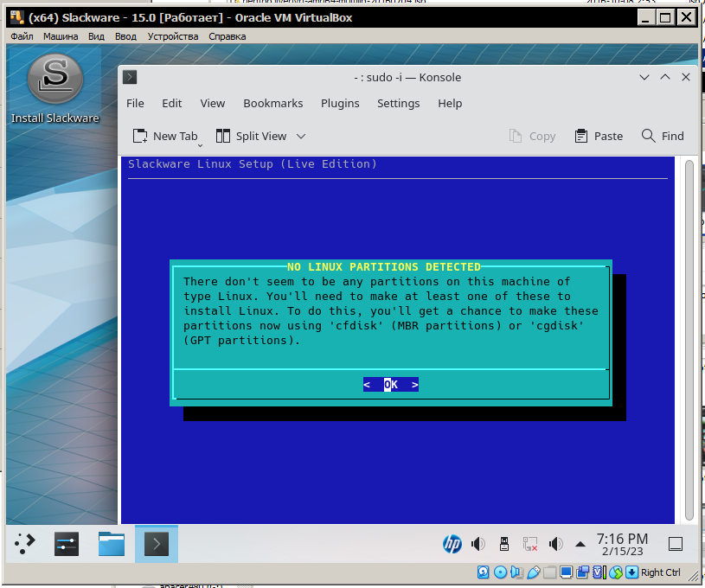Click the first volume tray icon
The height and width of the screenshot is (588, 705).
(x=478, y=545)
